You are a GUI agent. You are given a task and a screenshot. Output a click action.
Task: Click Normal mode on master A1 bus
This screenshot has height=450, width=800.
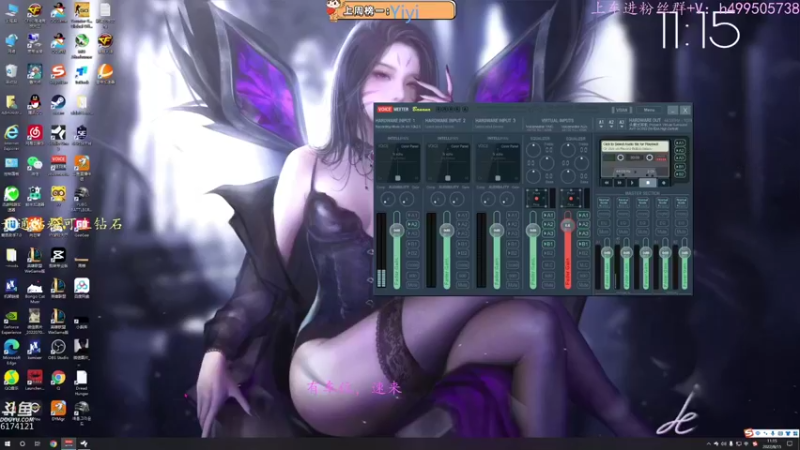(604, 202)
